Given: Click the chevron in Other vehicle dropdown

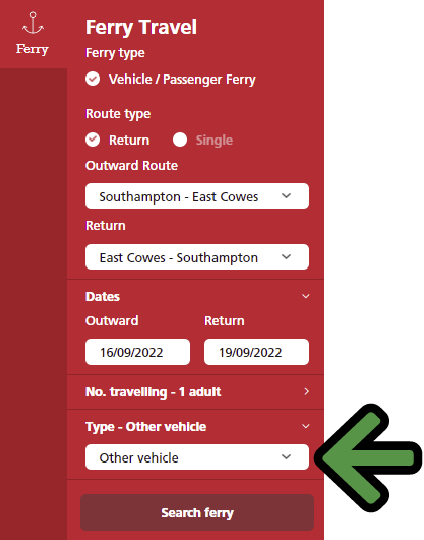Looking at the screenshot, I should click(287, 457).
